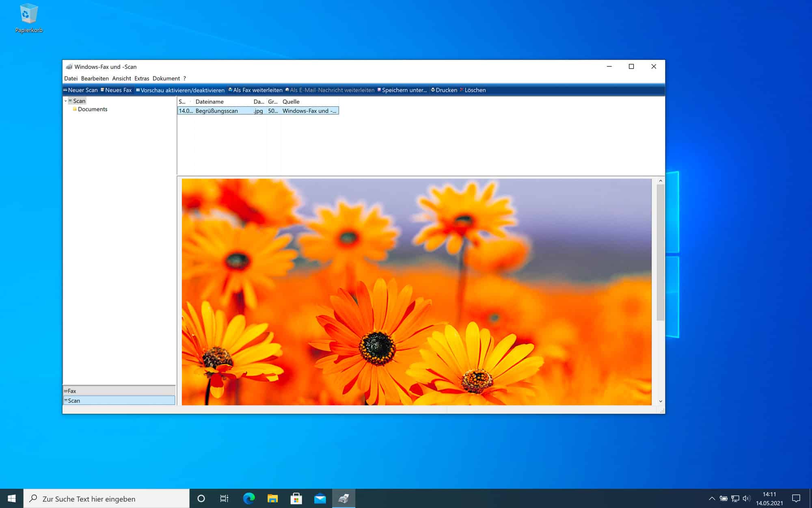
Task: Open the Mail app from the taskbar
Action: pyautogui.click(x=320, y=498)
